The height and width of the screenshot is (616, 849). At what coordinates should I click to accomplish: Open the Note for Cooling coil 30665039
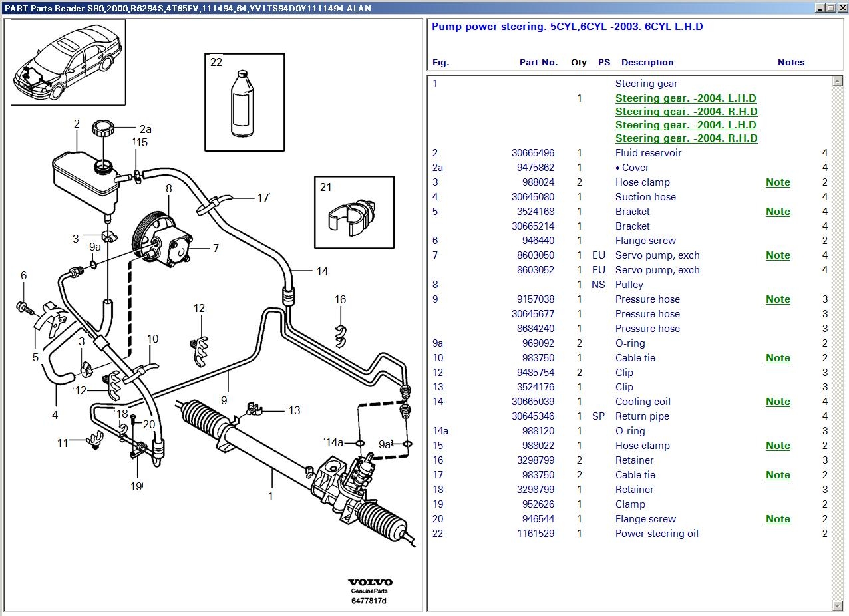click(x=778, y=402)
